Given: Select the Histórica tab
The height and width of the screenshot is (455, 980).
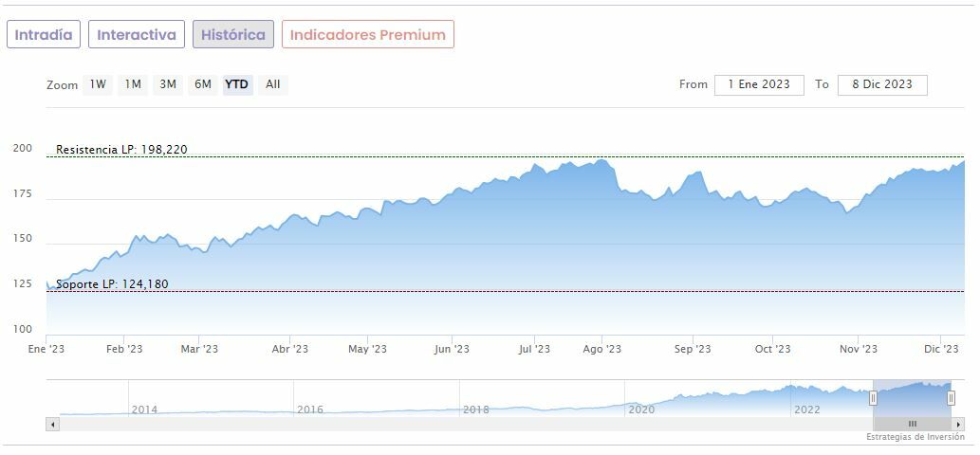Looking at the screenshot, I should pos(233,35).
